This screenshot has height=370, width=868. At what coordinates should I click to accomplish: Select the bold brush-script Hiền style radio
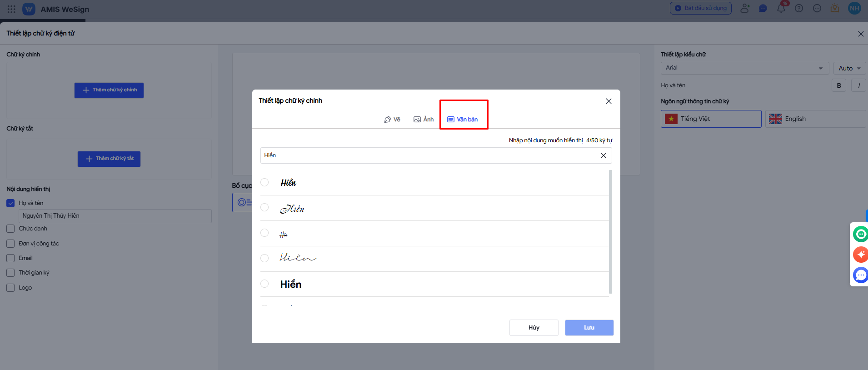tap(264, 182)
